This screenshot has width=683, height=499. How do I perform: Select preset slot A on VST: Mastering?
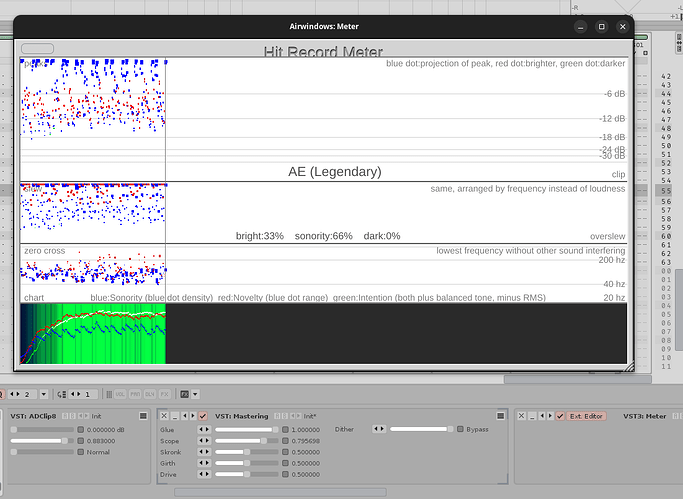tap(277, 416)
